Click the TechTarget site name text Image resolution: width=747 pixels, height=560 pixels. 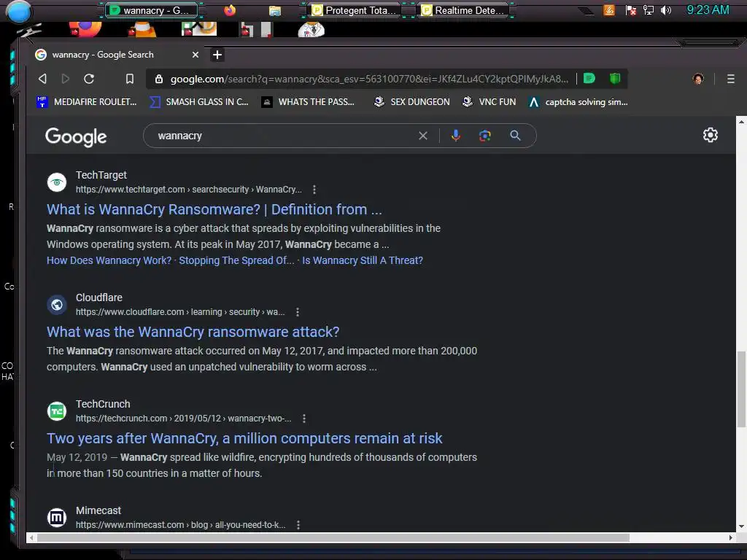(x=101, y=175)
